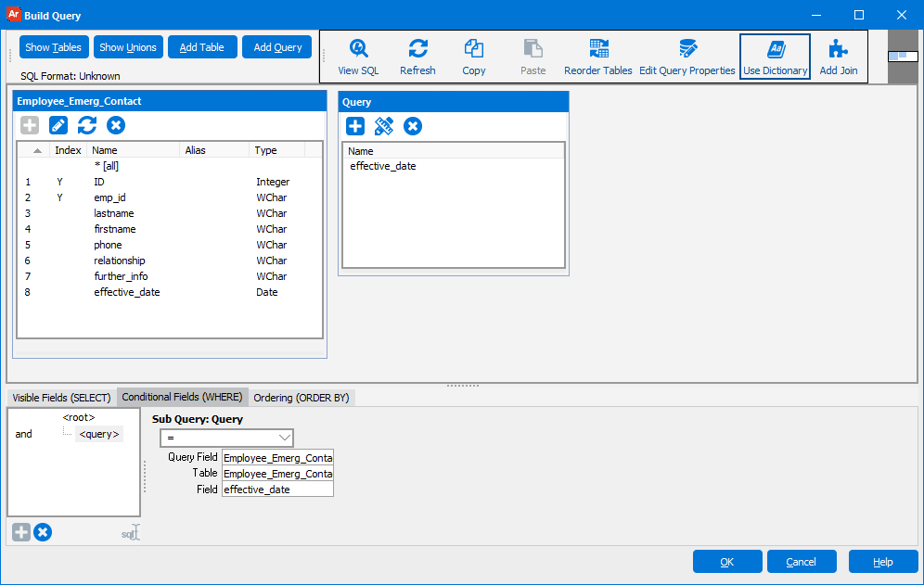Screen dimensions: 924x585
Task: Sort the table by the Index column header
Action: 68,150
